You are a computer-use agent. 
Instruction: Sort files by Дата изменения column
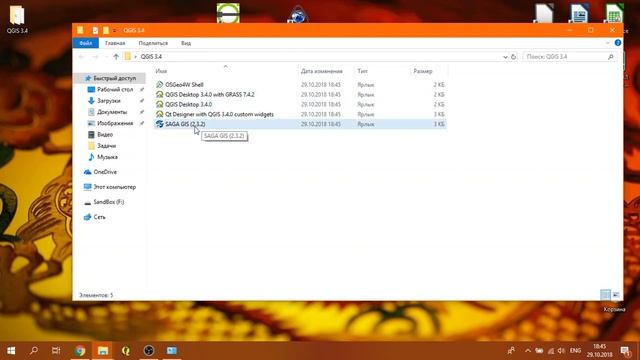click(322, 71)
